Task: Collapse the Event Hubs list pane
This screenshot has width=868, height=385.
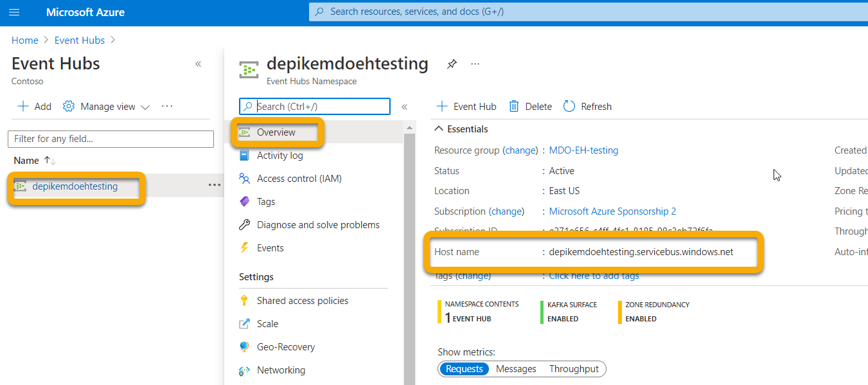Action: coord(198,64)
